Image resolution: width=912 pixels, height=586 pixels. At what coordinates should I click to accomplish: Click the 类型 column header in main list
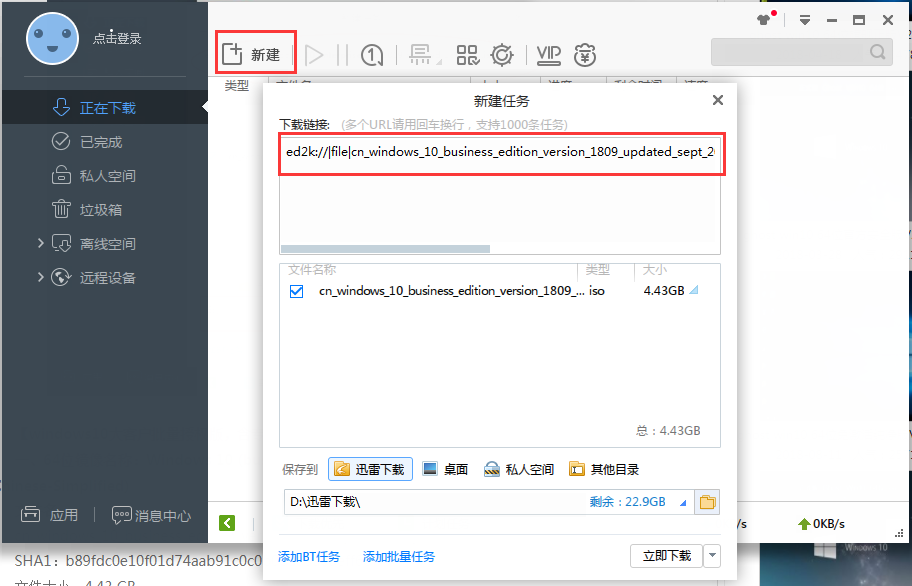tap(237, 85)
